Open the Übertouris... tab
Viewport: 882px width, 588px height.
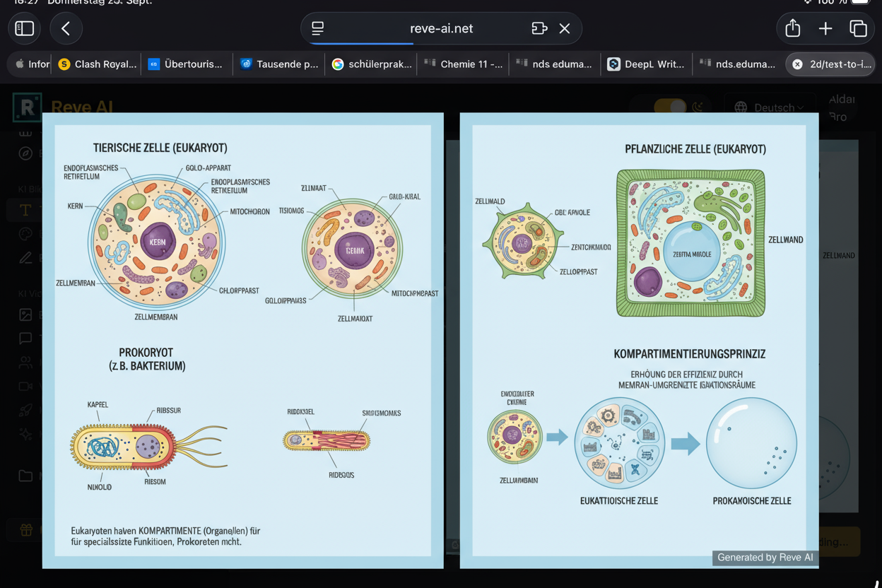(185, 64)
